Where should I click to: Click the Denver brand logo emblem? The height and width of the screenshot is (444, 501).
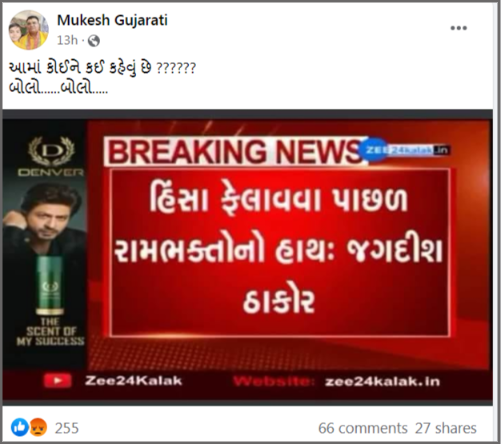[51, 152]
